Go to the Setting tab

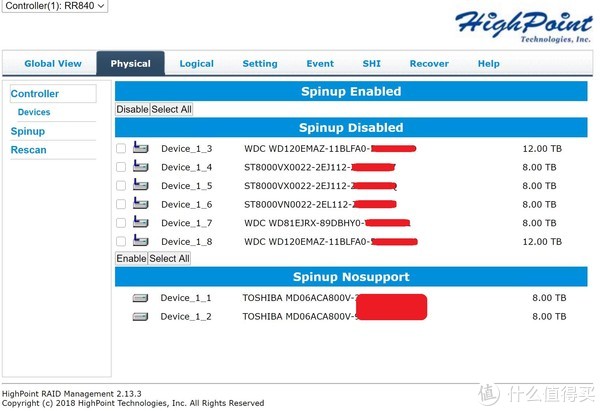(260, 64)
